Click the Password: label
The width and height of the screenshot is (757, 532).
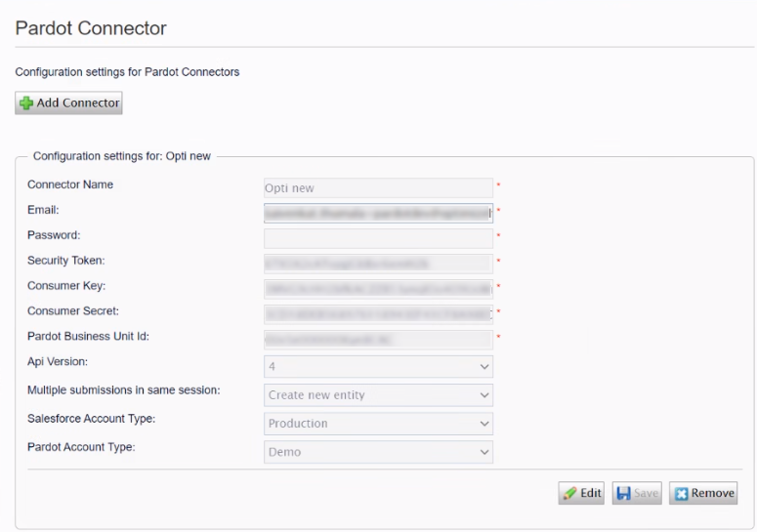tap(54, 235)
